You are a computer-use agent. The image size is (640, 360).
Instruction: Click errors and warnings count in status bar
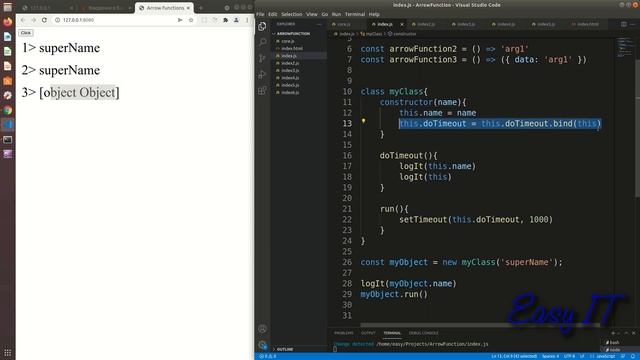click(268, 356)
